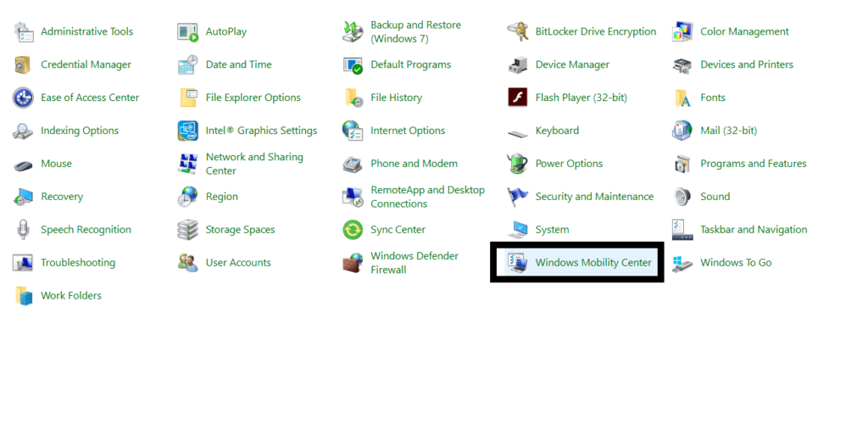Open the Work Folders text link
This screenshot has width=868, height=441.
(71, 296)
